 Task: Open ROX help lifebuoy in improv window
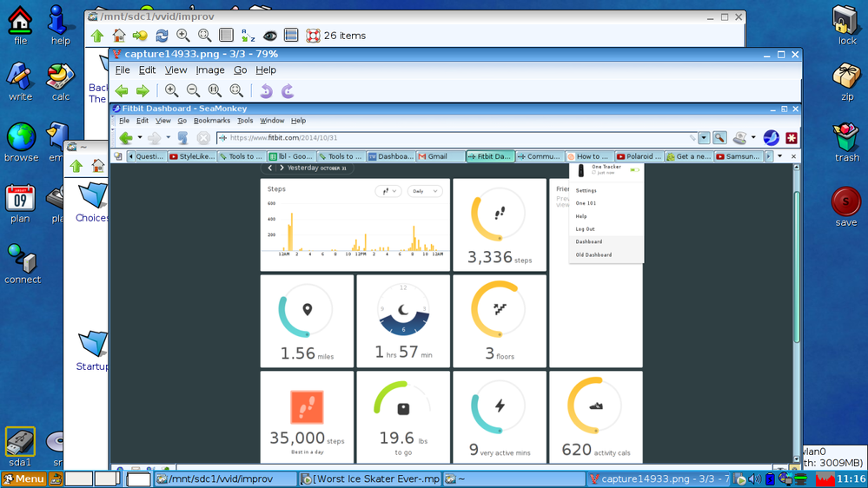(x=313, y=36)
